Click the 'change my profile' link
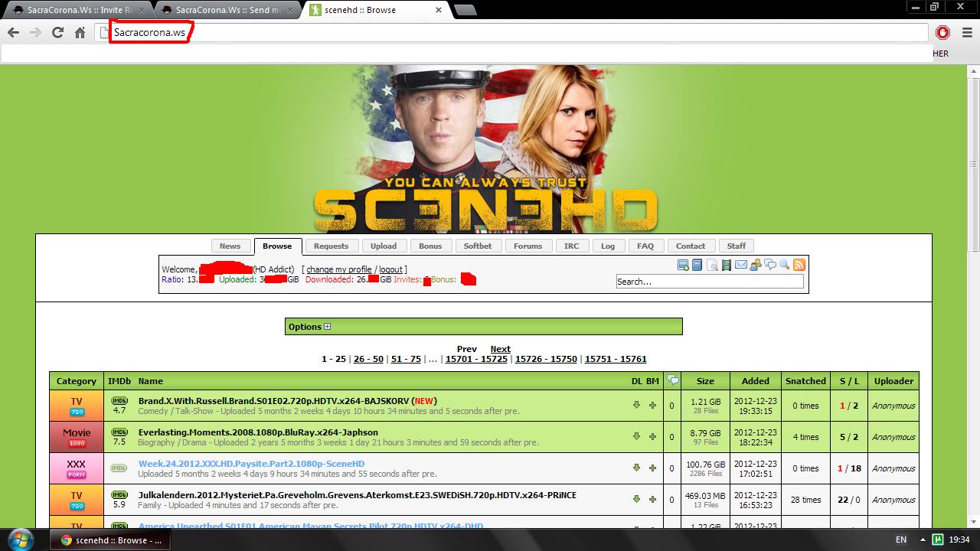This screenshot has width=980, height=551. click(x=339, y=269)
